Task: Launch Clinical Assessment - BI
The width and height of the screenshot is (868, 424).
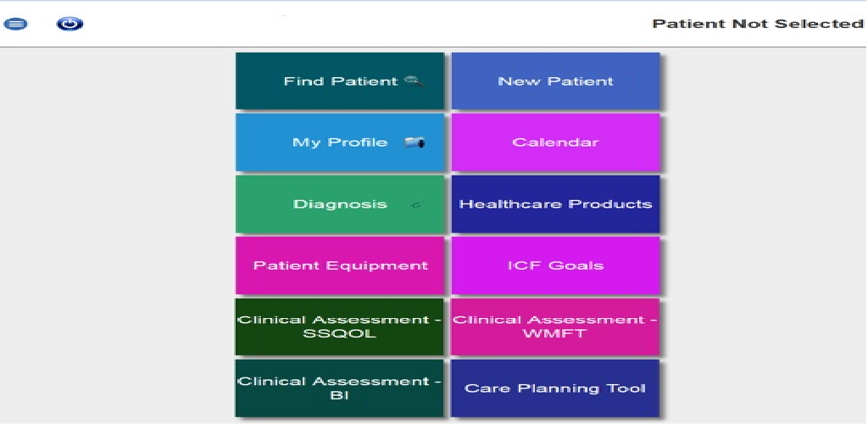Action: click(x=340, y=388)
